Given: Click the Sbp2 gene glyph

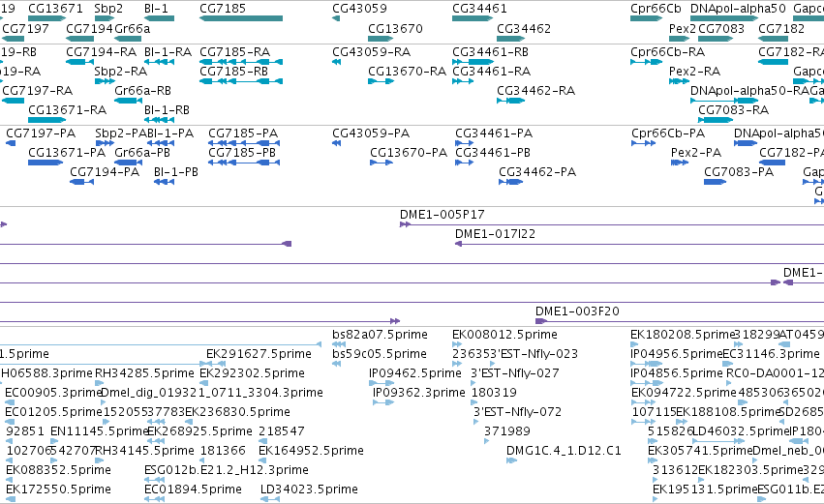Looking at the screenshot, I should point(105,19).
